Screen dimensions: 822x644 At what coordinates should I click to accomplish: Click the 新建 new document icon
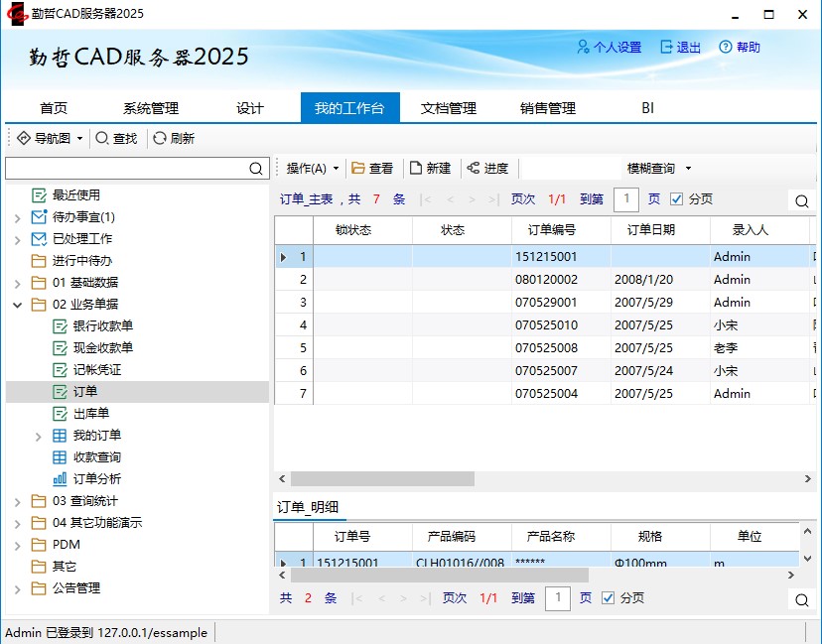[x=416, y=169]
